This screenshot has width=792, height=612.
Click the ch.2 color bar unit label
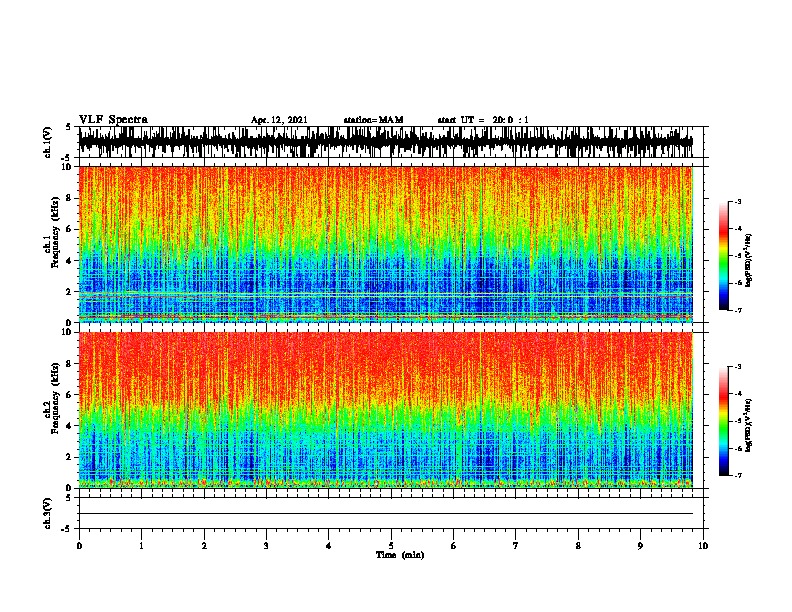(x=749, y=425)
